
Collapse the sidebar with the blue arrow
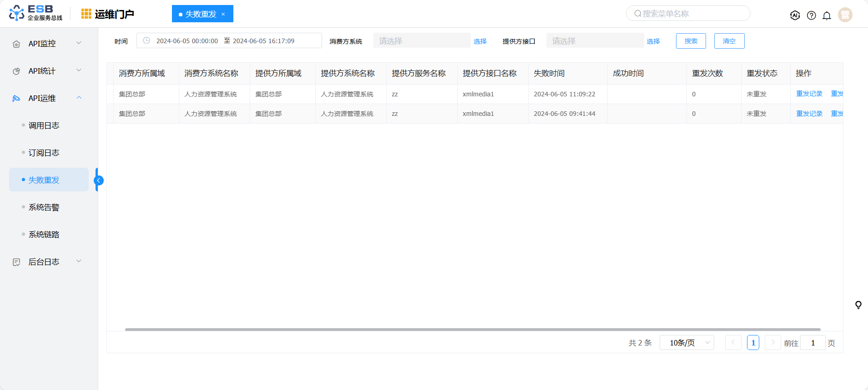(98, 180)
